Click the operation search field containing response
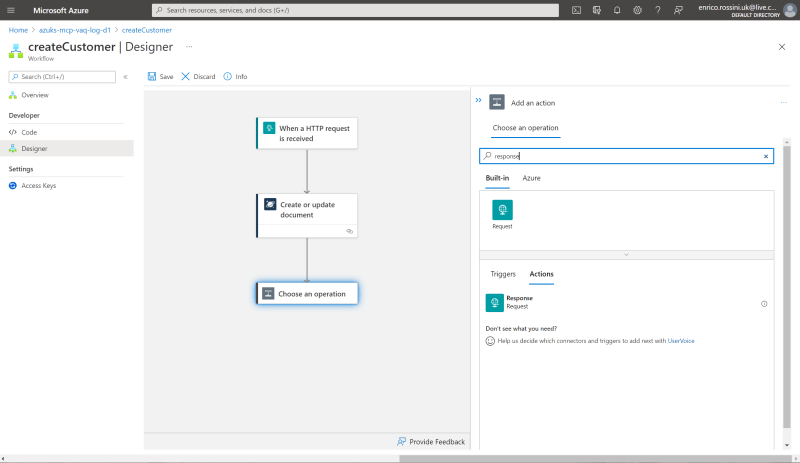Screen dimensions: 800x463 [x=626, y=156]
